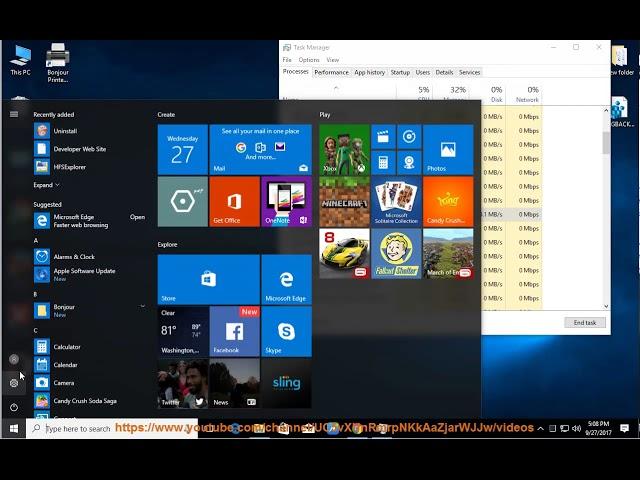
Task: Launch the Store tile
Action: [x=209, y=280]
